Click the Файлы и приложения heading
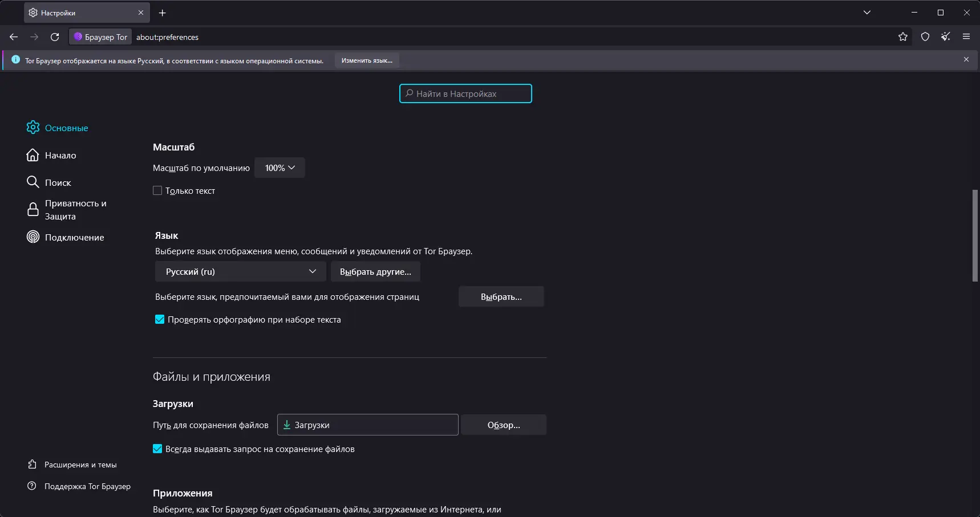 point(212,377)
